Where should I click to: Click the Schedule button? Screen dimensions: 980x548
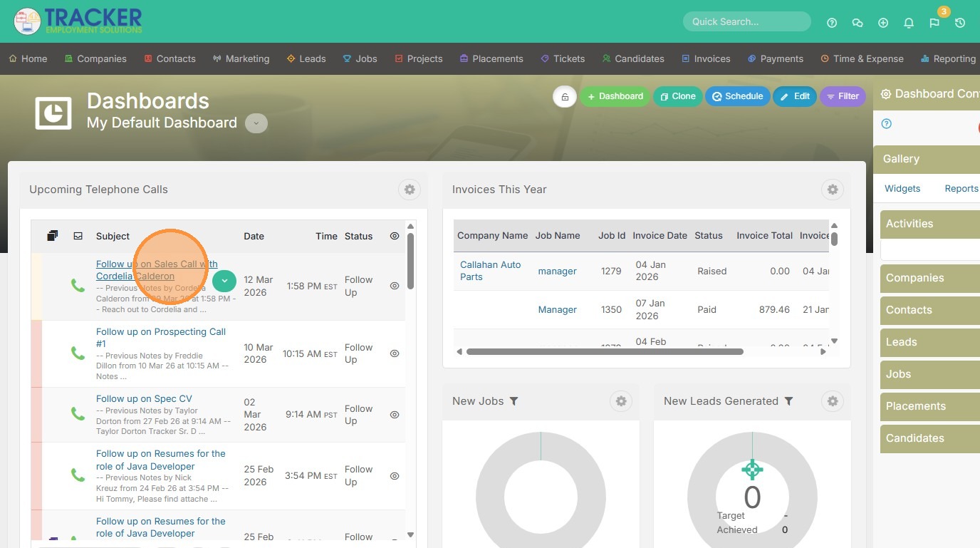click(737, 97)
